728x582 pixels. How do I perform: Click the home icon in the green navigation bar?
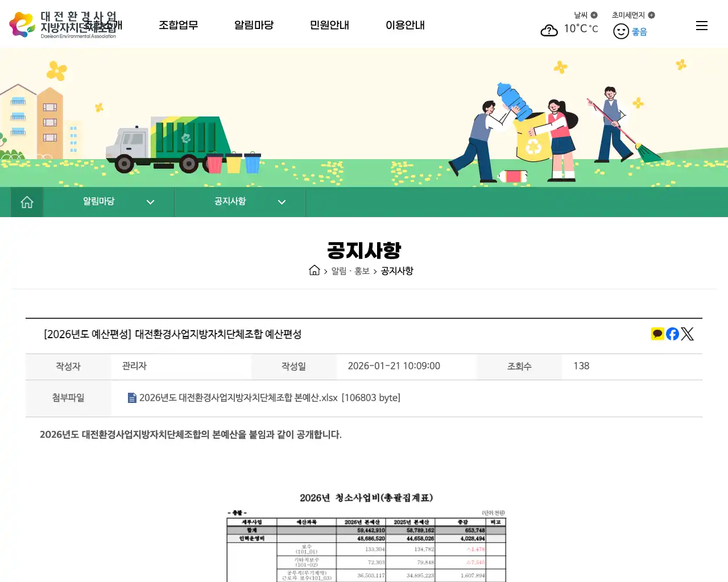[26, 202]
